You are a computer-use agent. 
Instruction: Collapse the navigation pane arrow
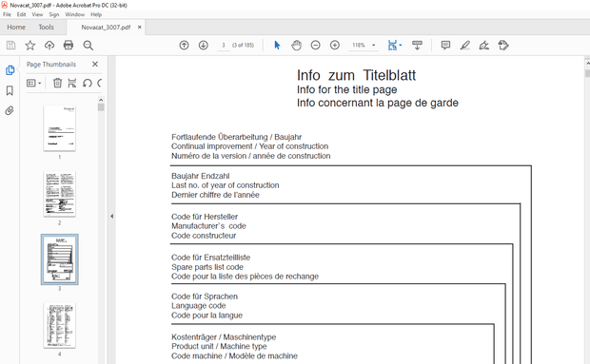point(111,217)
